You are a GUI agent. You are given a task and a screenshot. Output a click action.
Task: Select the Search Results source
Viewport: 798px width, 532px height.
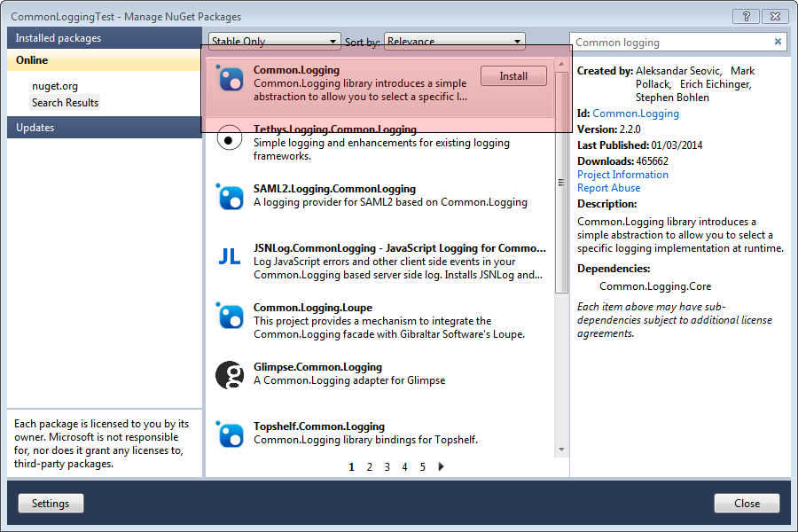pyautogui.click(x=65, y=103)
